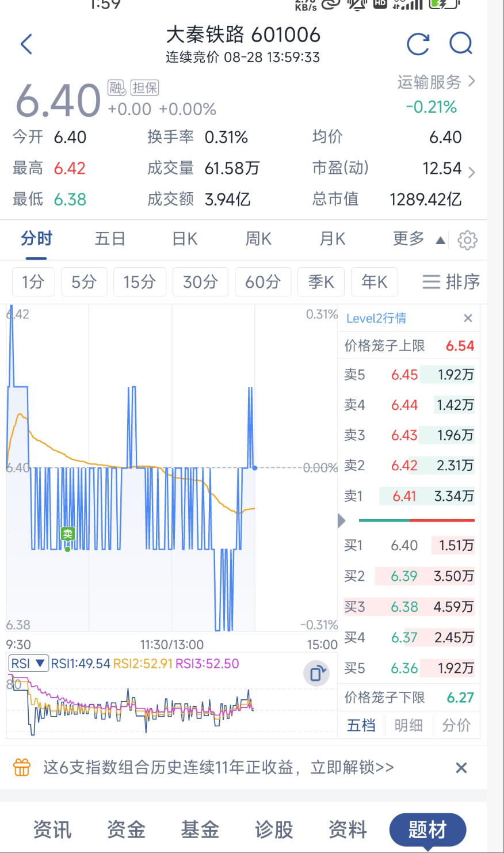Tap the 大秦铁路 601006 title
504x853 pixels.
(x=243, y=35)
